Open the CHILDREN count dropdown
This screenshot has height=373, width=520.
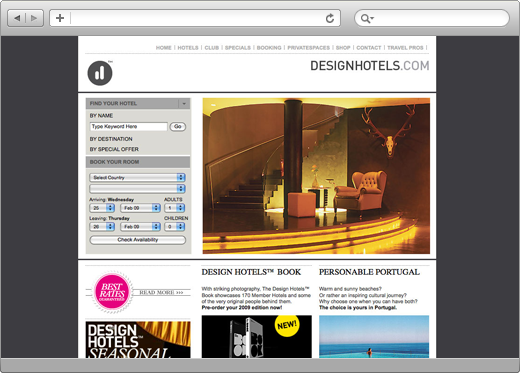(174, 227)
